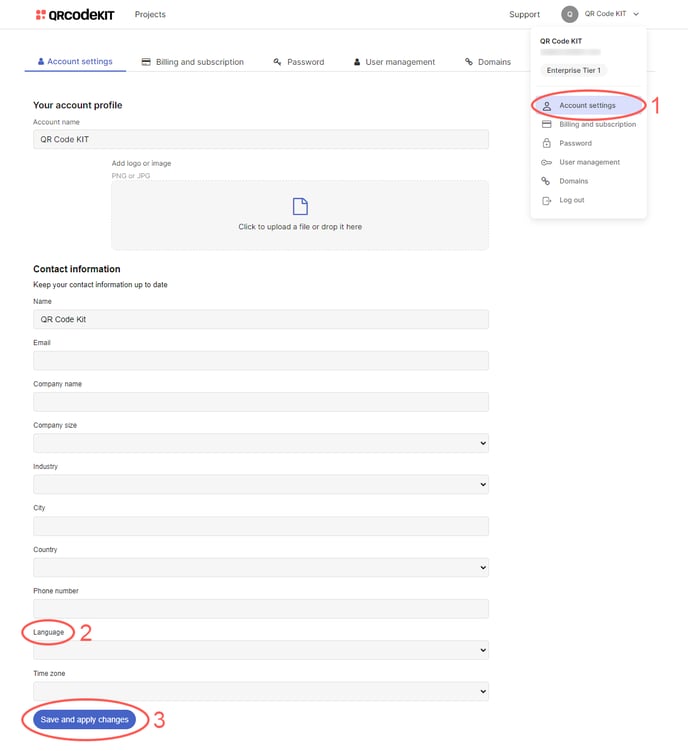Viewport: 688px width, 751px height.
Task: Edit the Account name field
Action: point(261,139)
